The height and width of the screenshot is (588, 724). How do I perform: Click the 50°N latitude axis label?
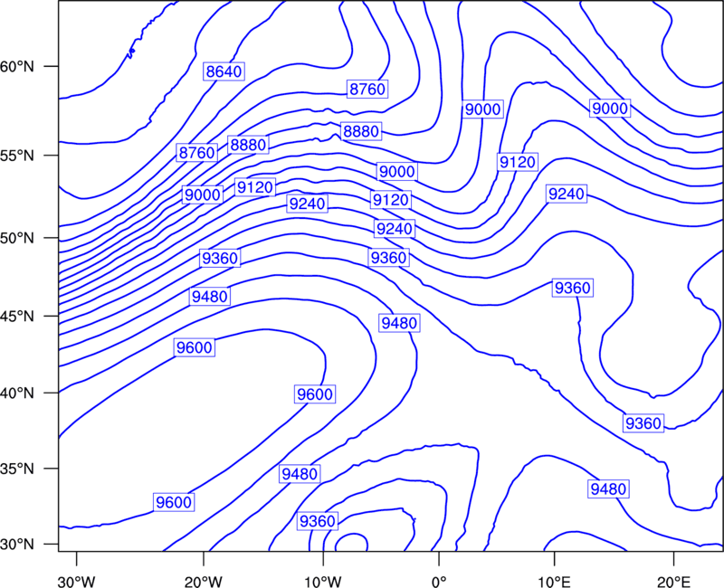17,238
